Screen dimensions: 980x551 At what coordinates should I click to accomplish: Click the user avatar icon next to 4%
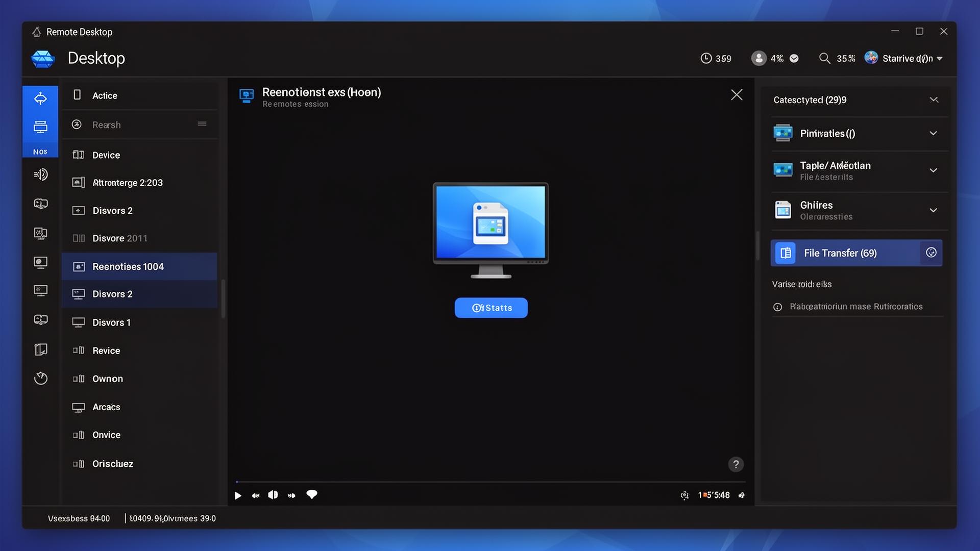759,58
